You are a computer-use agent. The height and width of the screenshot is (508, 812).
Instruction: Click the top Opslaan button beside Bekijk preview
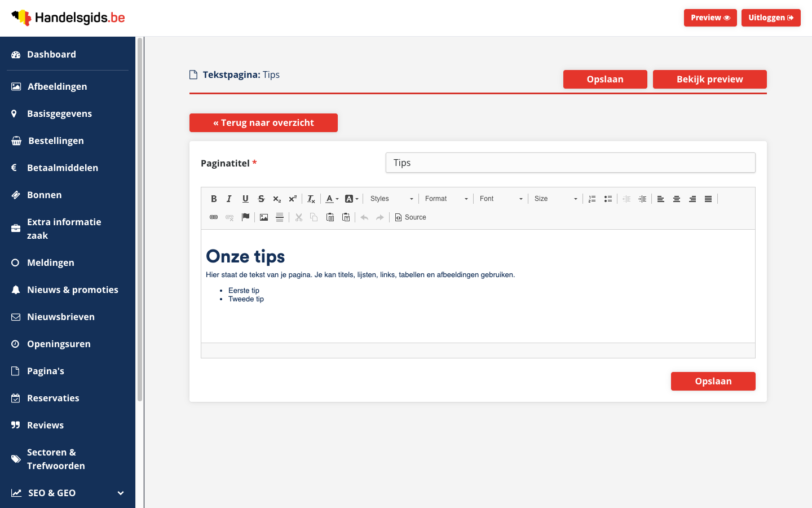point(605,79)
